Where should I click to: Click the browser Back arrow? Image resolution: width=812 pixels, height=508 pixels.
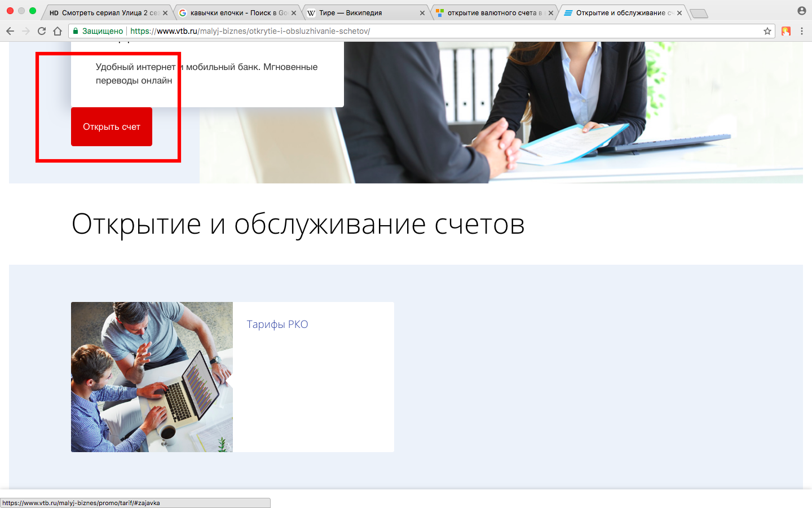pos(10,31)
